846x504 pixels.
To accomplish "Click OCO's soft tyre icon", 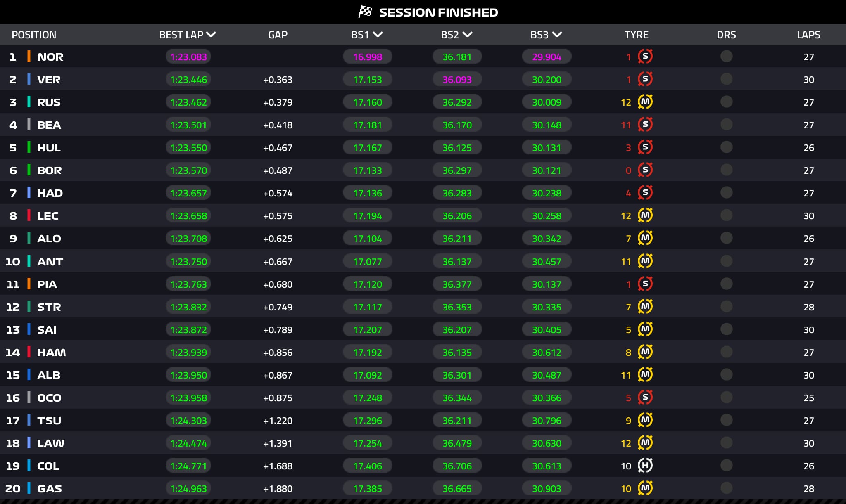I will pos(645,397).
